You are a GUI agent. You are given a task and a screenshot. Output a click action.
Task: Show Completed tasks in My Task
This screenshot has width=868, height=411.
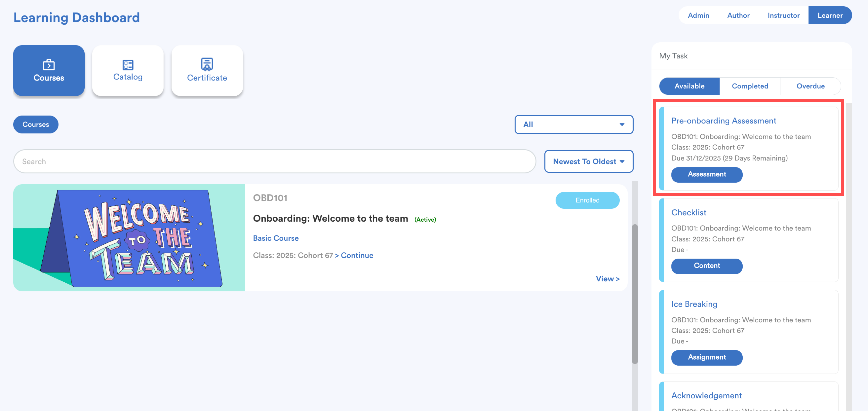click(750, 86)
